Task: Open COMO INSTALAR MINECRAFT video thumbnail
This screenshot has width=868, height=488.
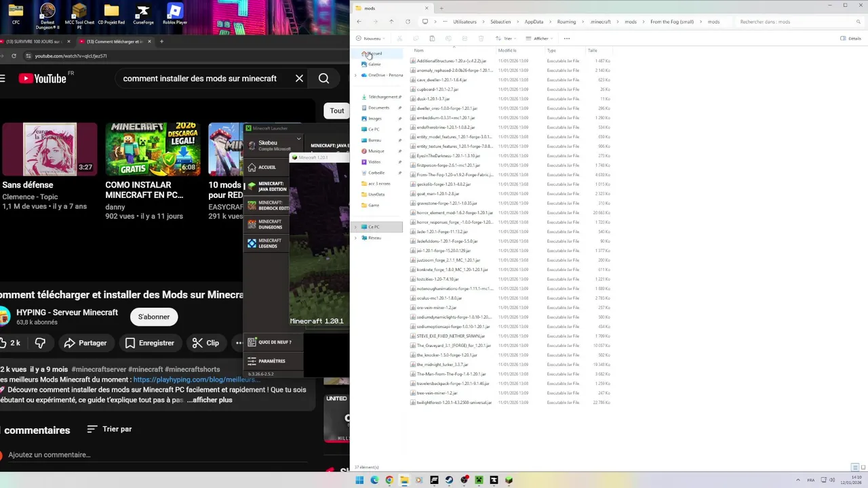Action: click(x=153, y=149)
